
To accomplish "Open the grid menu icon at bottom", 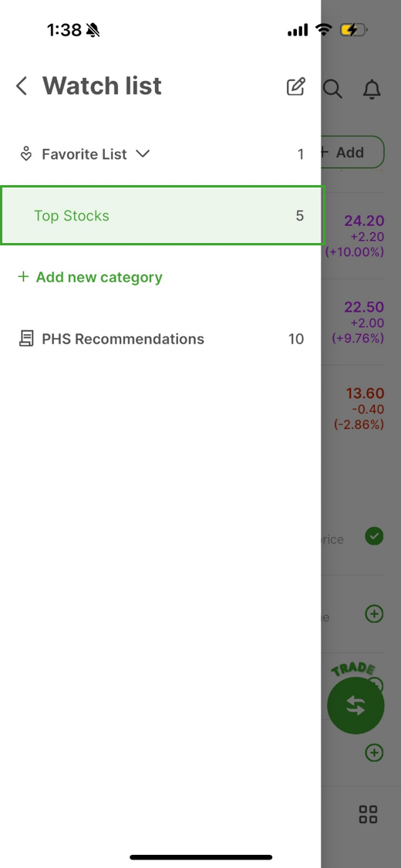I will pos(369,814).
